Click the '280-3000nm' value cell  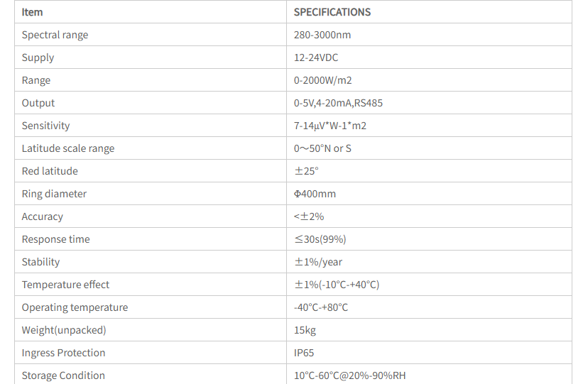point(322,35)
